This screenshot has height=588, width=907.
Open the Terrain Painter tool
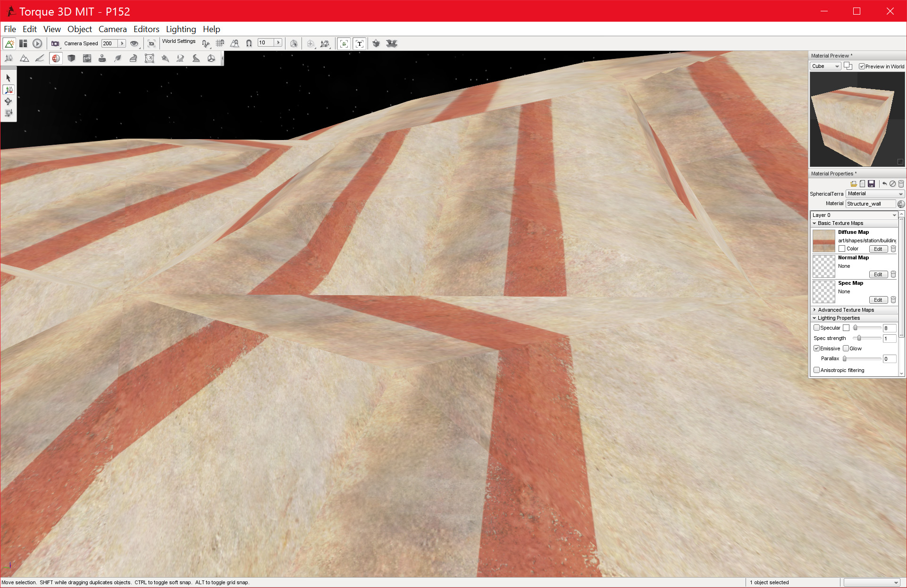pos(40,58)
